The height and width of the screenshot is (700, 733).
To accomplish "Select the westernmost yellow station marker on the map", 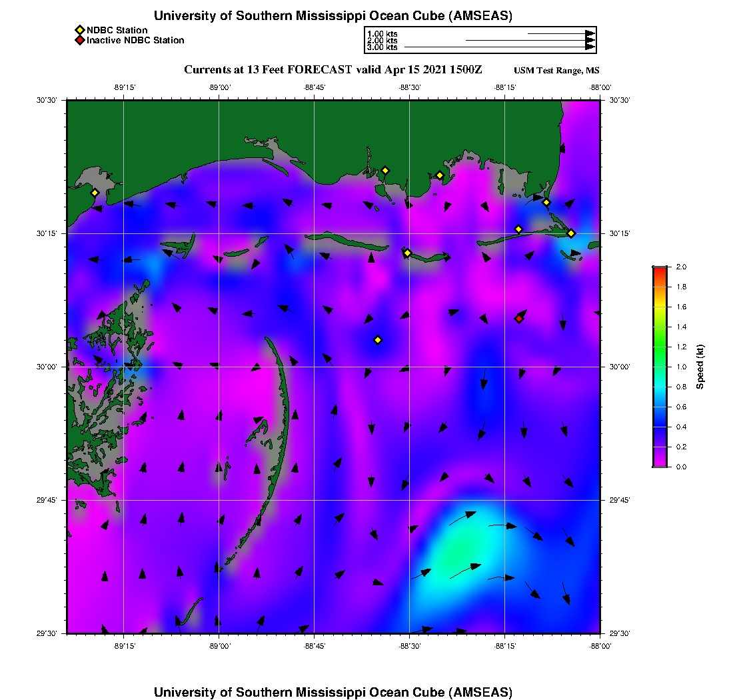I will click(95, 193).
